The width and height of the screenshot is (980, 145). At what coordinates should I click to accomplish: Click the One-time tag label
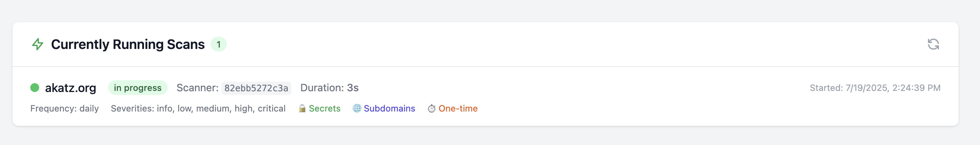[458, 109]
